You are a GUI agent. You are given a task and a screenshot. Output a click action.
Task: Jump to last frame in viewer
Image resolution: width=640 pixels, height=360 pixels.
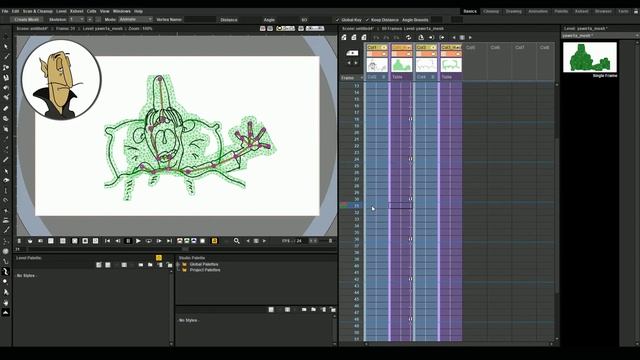[169, 241]
